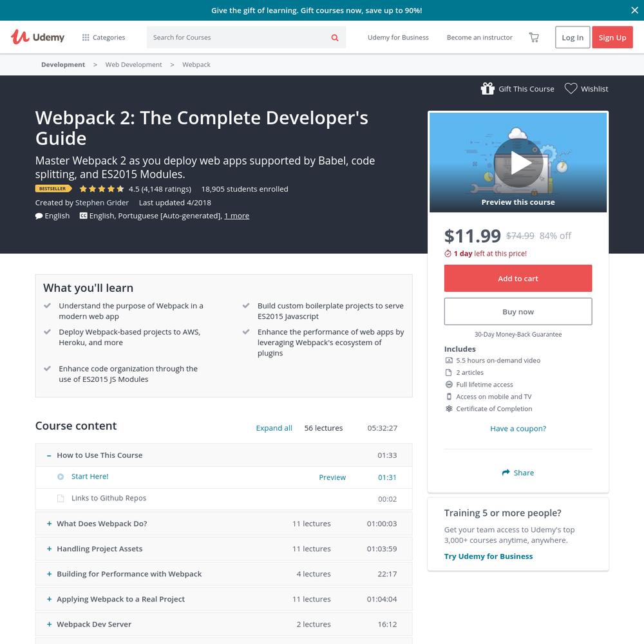Viewport: 644px width, 644px height.
Task: Click the articles document icon
Action: click(x=448, y=372)
